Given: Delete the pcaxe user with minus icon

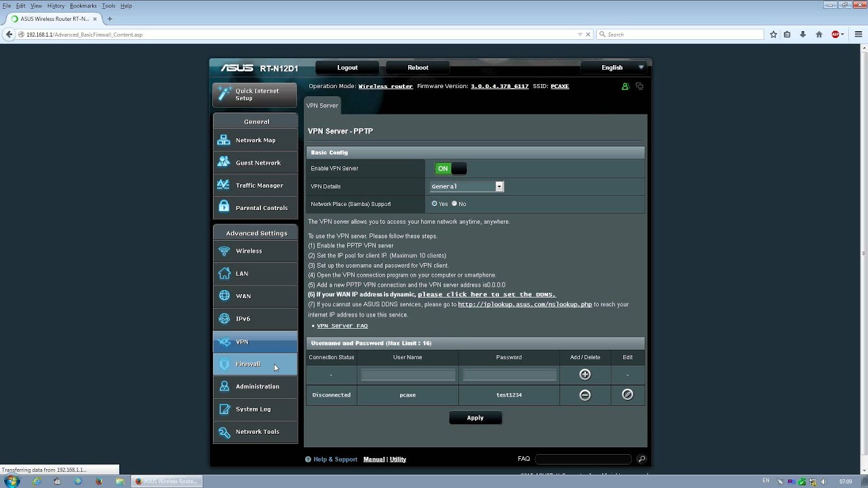Looking at the screenshot, I should 585,394.
